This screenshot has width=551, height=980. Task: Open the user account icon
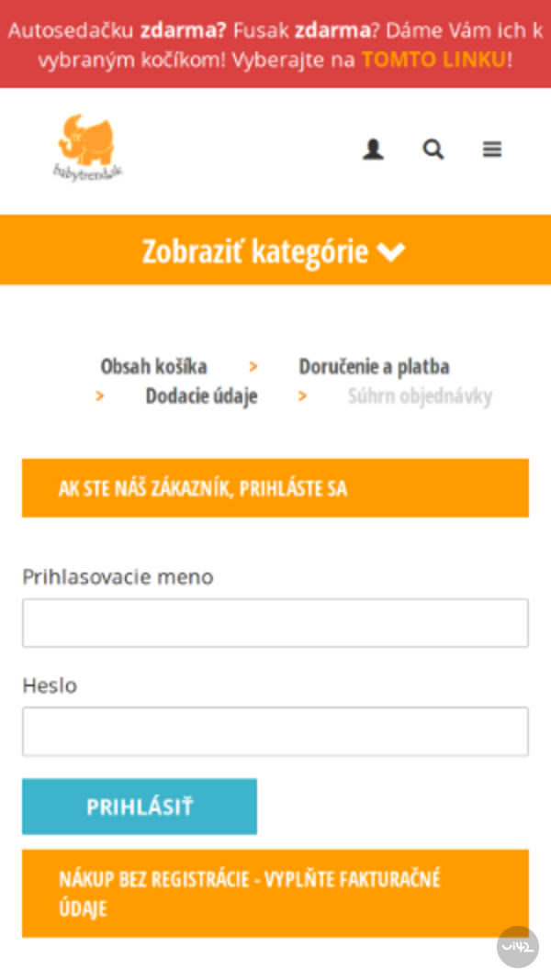(x=372, y=149)
